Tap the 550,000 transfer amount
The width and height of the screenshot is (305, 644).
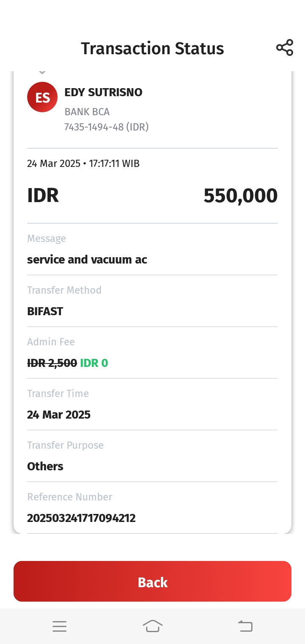[x=240, y=196]
